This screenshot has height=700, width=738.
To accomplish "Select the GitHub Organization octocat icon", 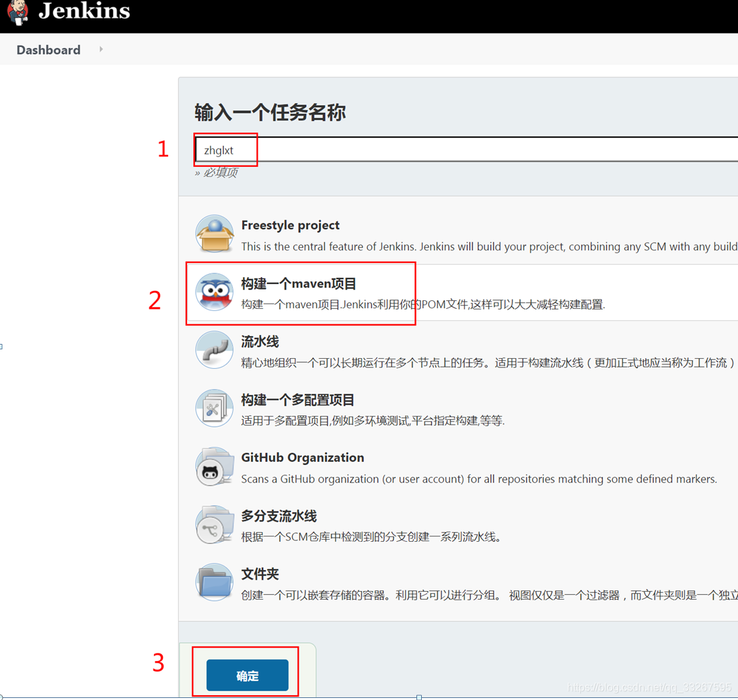I will [x=215, y=466].
